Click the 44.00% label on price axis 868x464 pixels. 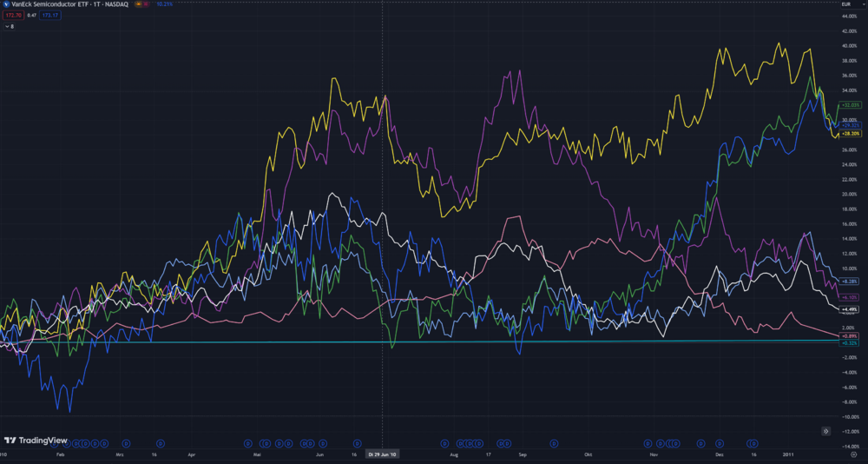[849, 17]
